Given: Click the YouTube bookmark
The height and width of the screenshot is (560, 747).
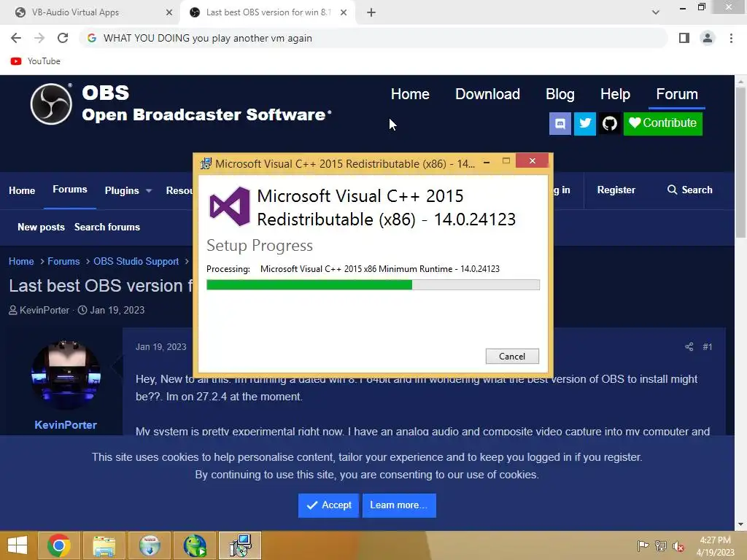Looking at the screenshot, I should point(36,61).
